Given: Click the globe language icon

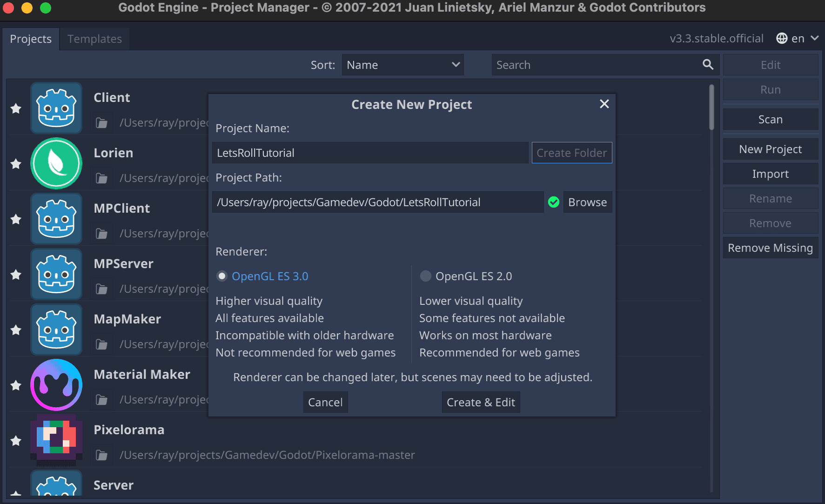Looking at the screenshot, I should [x=782, y=39].
